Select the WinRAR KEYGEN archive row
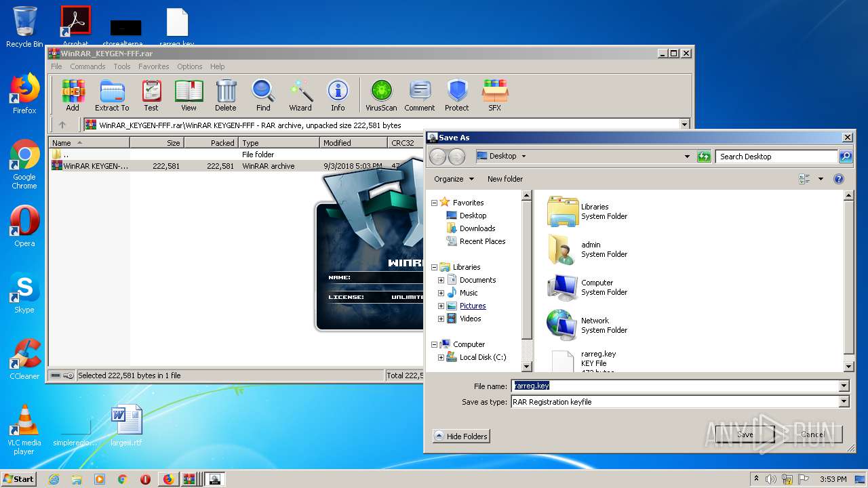This screenshot has height=488, width=868. [x=234, y=166]
